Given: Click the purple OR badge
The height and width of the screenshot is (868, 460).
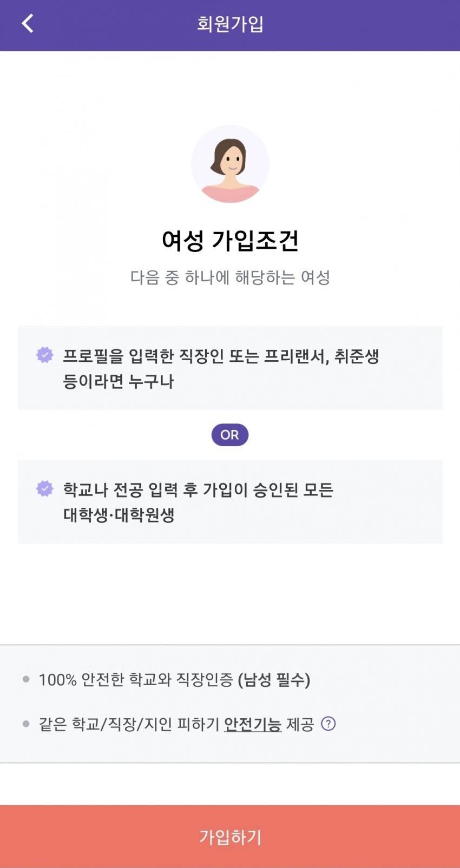Looking at the screenshot, I should coord(230,435).
